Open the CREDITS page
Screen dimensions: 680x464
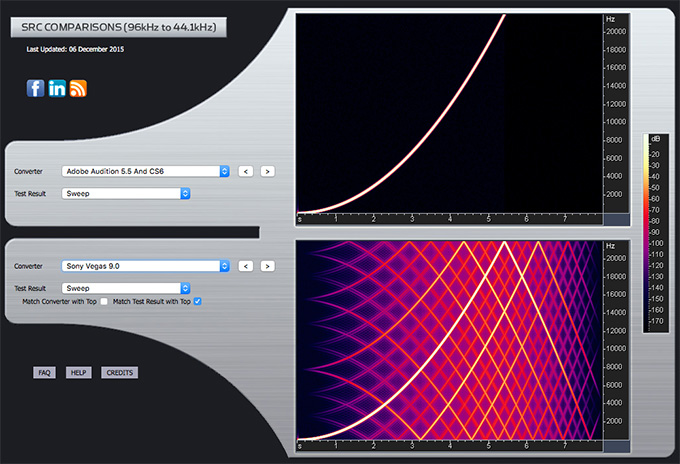[120, 373]
